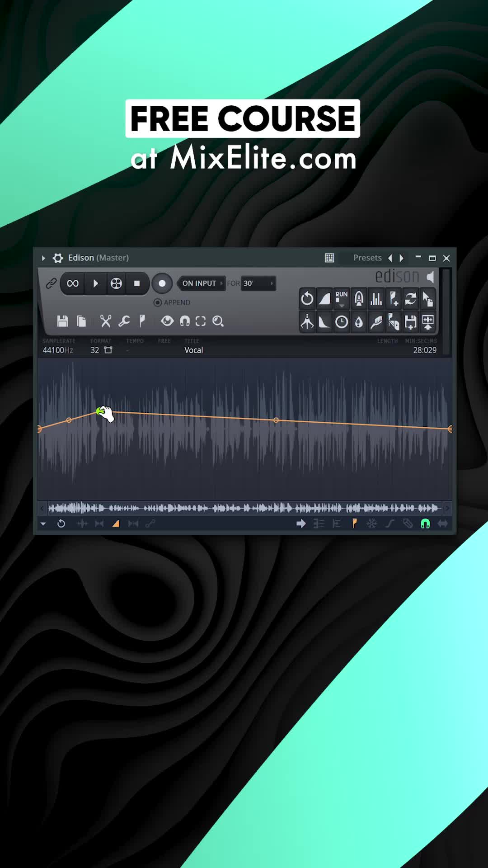Screen dimensions: 488x868
Task: Select the next preset arrow
Action: point(401,258)
